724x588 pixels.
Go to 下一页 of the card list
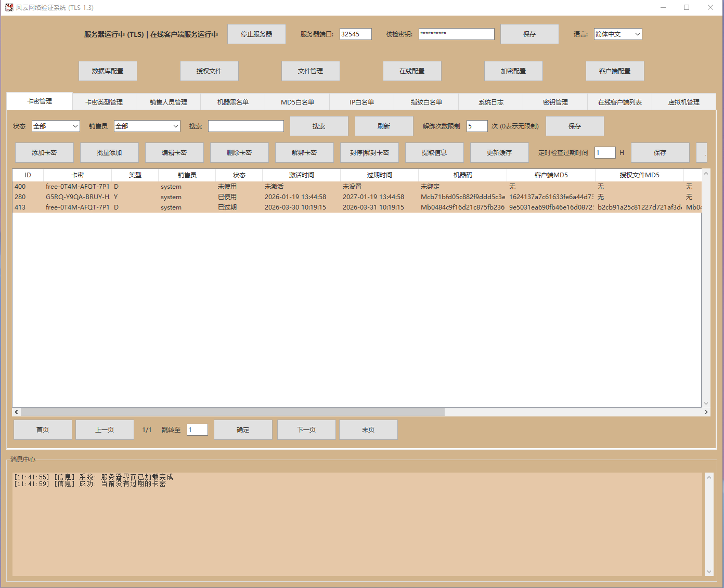tap(306, 430)
